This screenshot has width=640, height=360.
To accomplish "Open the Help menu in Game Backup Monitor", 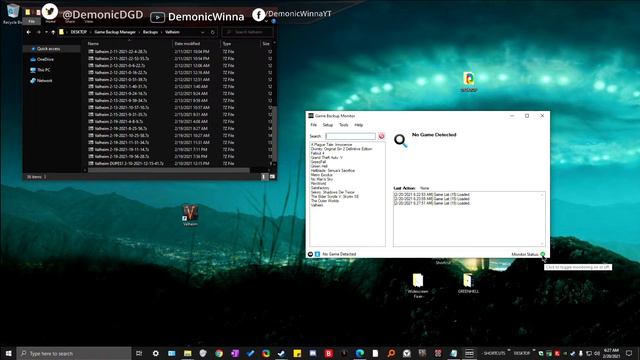I will [358, 125].
